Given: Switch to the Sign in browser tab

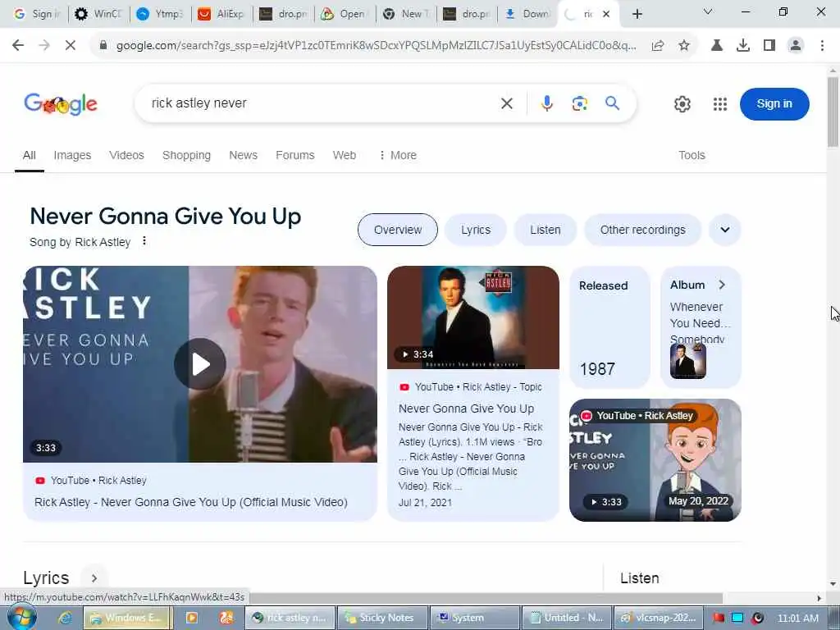Looking at the screenshot, I should pyautogui.click(x=36, y=14).
